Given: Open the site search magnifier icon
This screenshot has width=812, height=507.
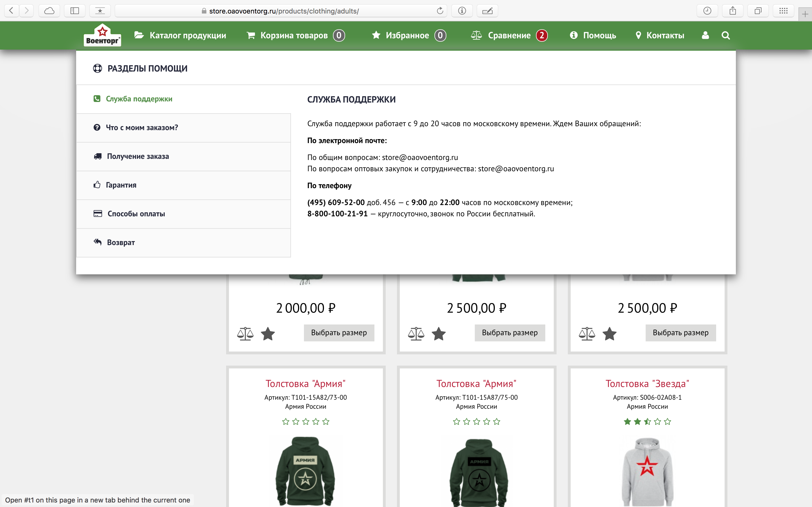Looking at the screenshot, I should click(x=725, y=35).
